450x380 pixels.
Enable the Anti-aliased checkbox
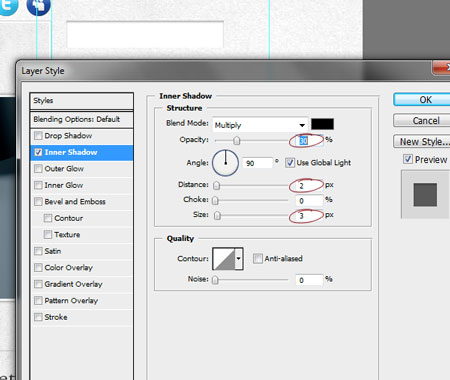coord(257,258)
